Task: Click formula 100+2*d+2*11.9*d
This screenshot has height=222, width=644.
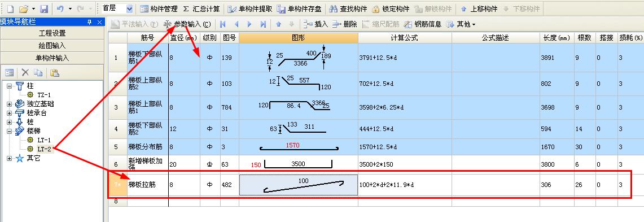Action: click(405, 185)
